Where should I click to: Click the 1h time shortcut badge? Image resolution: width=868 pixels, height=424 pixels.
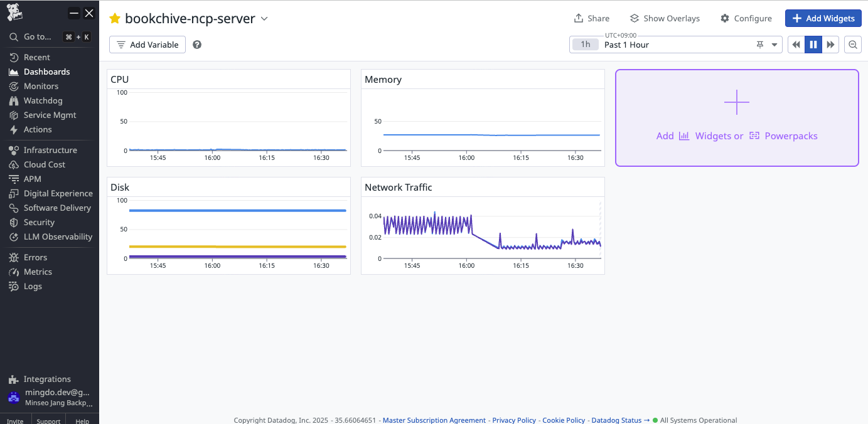(586, 45)
